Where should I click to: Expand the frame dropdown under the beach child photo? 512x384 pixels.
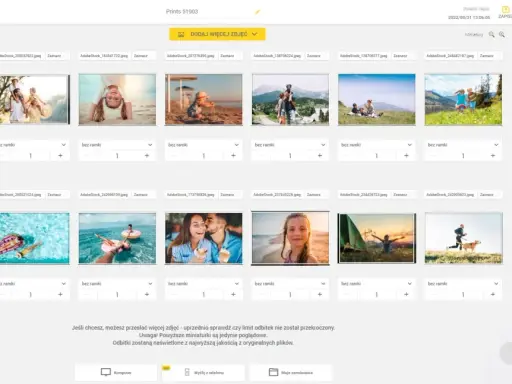(204, 145)
